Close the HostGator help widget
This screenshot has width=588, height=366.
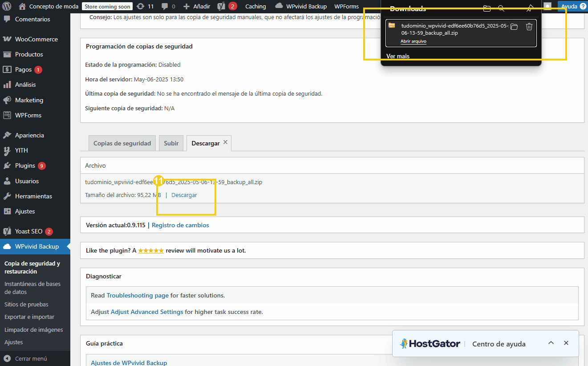[566, 343]
